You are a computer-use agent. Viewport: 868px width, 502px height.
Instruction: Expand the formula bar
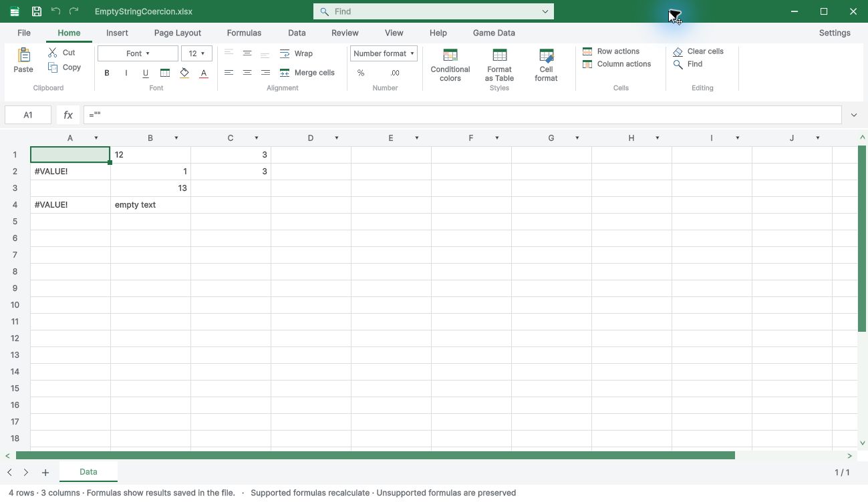pos(854,115)
